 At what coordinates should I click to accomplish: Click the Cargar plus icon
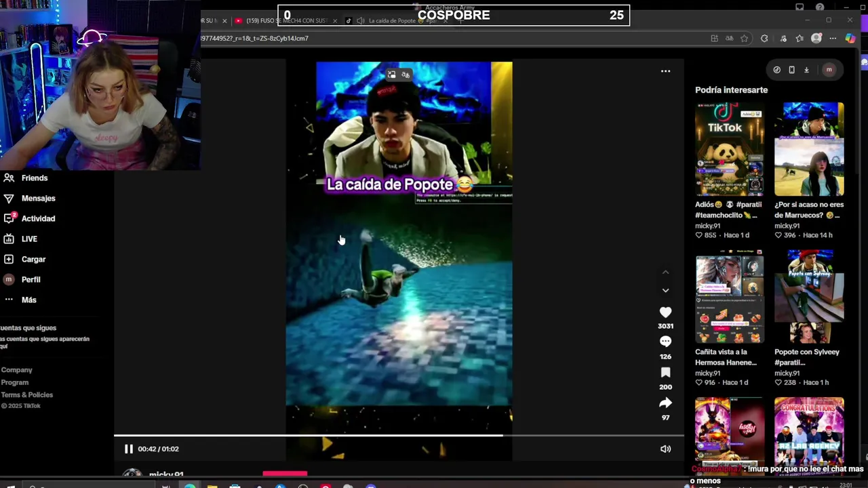(9, 259)
